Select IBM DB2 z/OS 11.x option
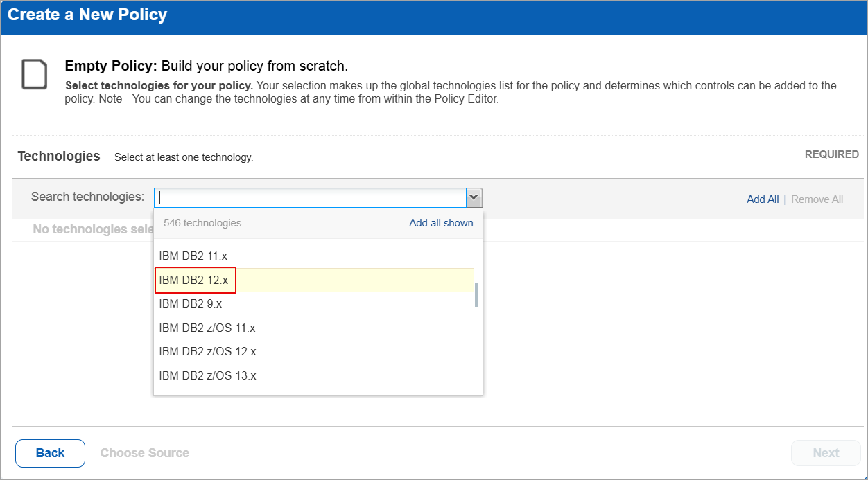The width and height of the screenshot is (868, 480). pyautogui.click(x=315, y=328)
